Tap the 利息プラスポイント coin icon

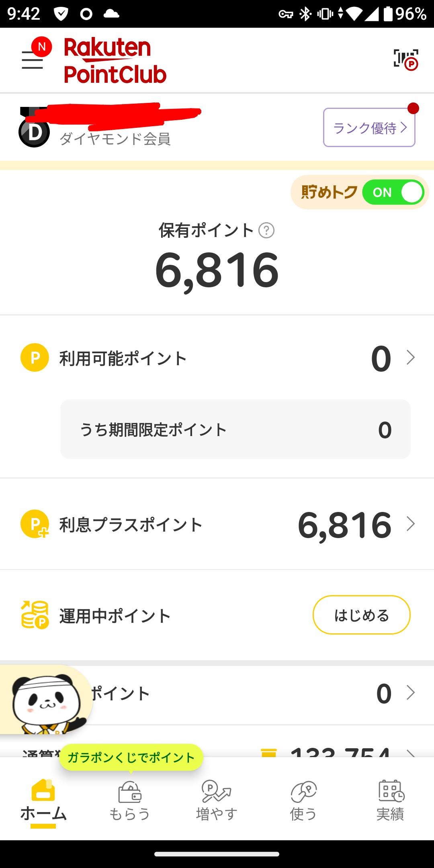(35, 524)
